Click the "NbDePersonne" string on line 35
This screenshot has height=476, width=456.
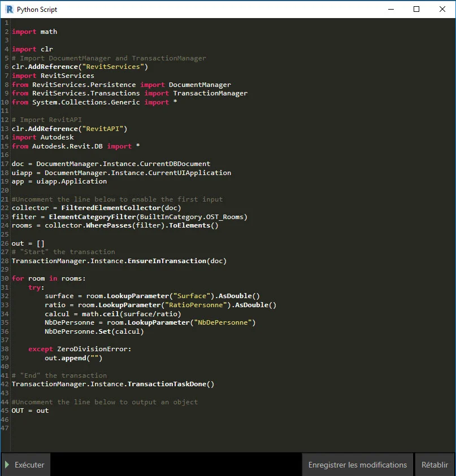(223, 322)
